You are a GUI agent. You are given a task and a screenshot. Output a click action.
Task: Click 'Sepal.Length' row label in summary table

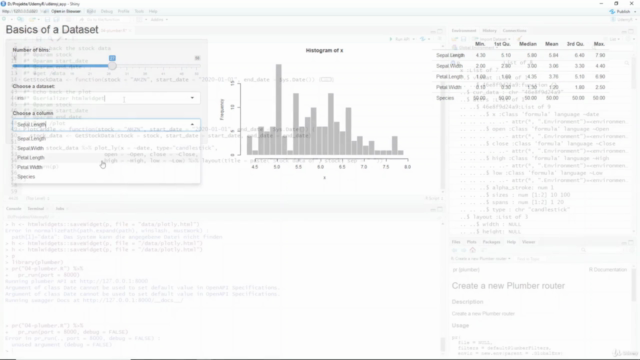coord(450,55)
